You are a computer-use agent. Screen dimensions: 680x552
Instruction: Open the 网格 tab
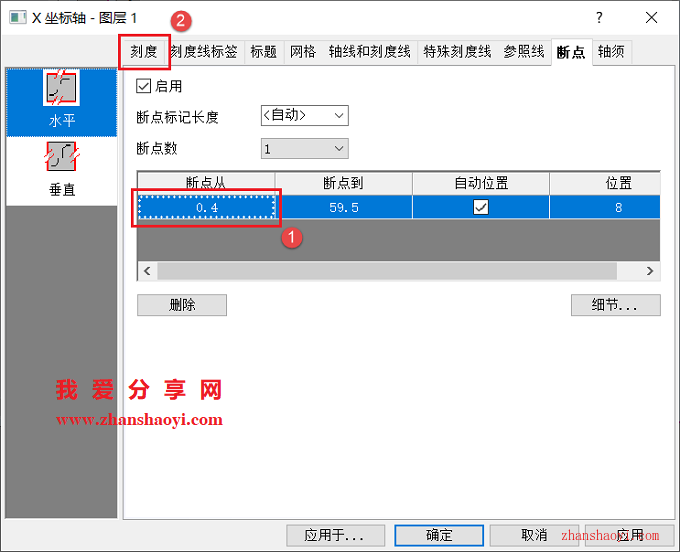pyautogui.click(x=303, y=52)
